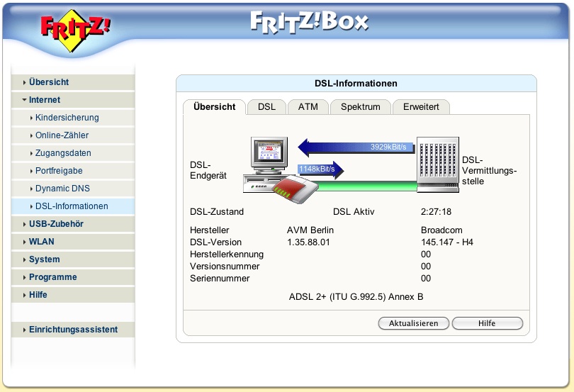The image size is (574, 392).
Task: Open the Übersicht sidebar menu
Action: [x=73, y=82]
